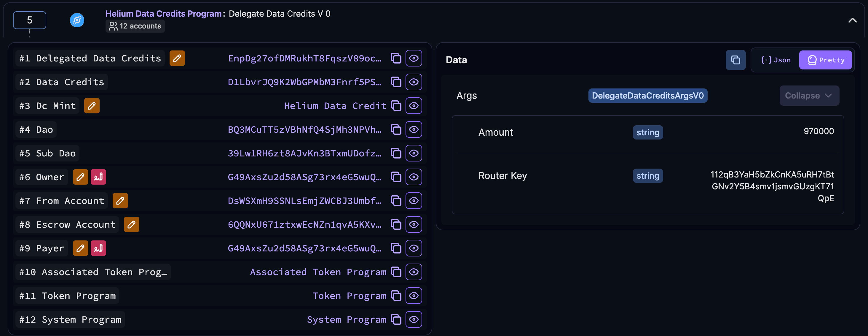This screenshot has height=336, width=868.
Task: Expand the 12 accounts badge
Action: tap(135, 26)
